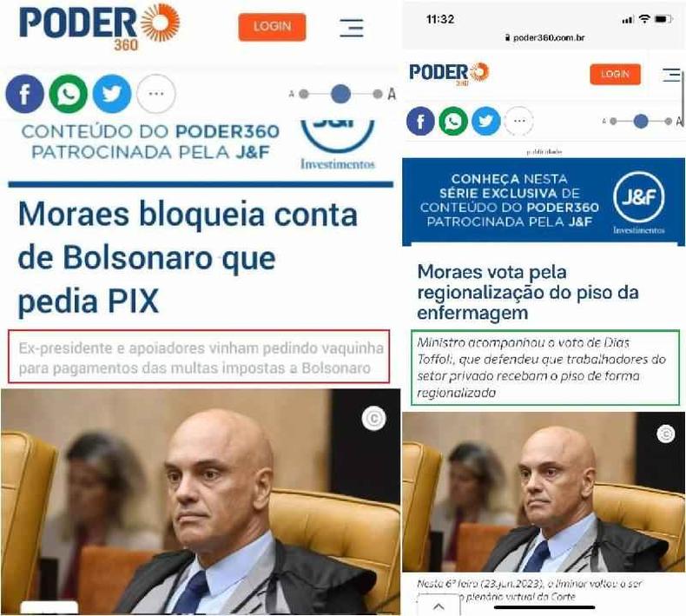Share on Facebook in left screenshot
Viewport: 686px width, 616px height.
25,94
